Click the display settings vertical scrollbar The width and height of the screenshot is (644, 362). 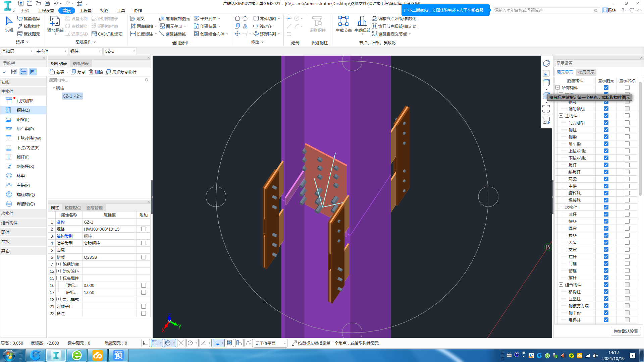click(x=641, y=138)
